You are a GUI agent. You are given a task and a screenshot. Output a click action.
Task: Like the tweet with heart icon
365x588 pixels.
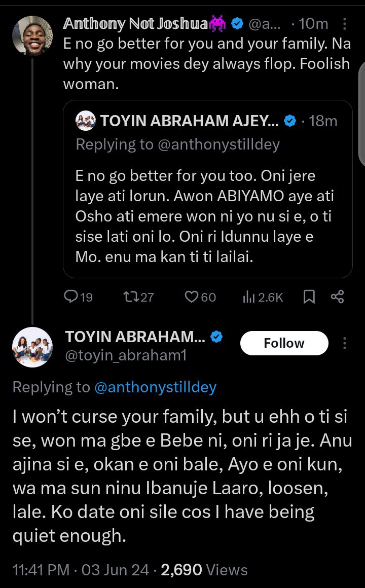191,297
